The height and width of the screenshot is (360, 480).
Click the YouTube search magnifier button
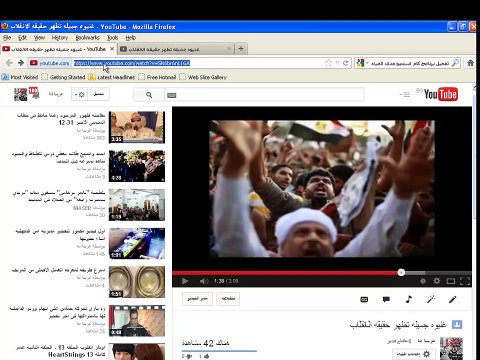[x=149, y=95]
